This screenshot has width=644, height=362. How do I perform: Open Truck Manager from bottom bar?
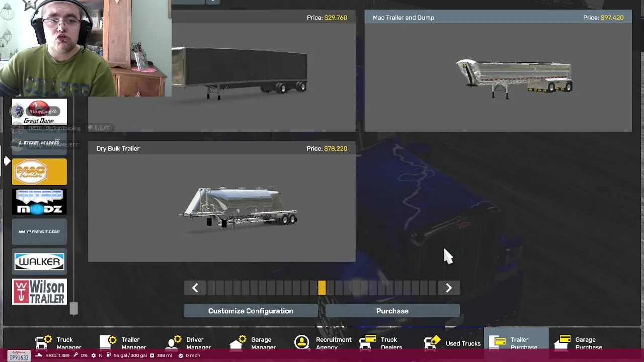(x=58, y=343)
